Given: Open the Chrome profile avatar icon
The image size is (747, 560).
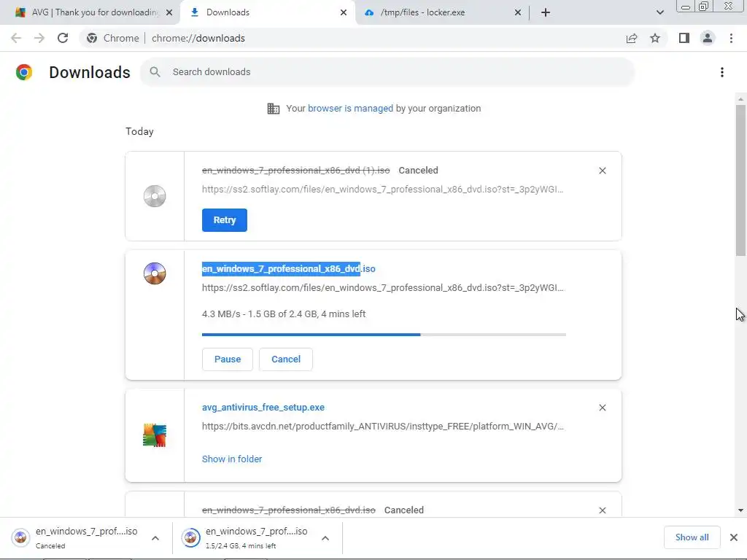Looking at the screenshot, I should pyautogui.click(x=707, y=38).
